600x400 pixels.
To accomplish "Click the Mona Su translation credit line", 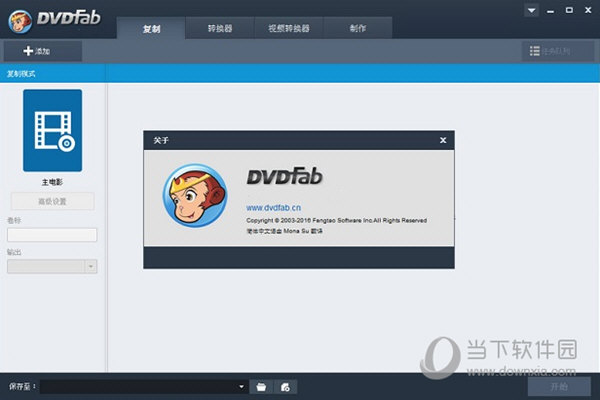I will [x=284, y=231].
